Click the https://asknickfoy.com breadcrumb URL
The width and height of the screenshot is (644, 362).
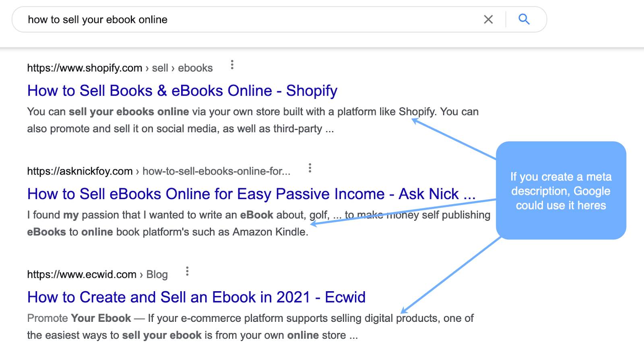point(79,171)
